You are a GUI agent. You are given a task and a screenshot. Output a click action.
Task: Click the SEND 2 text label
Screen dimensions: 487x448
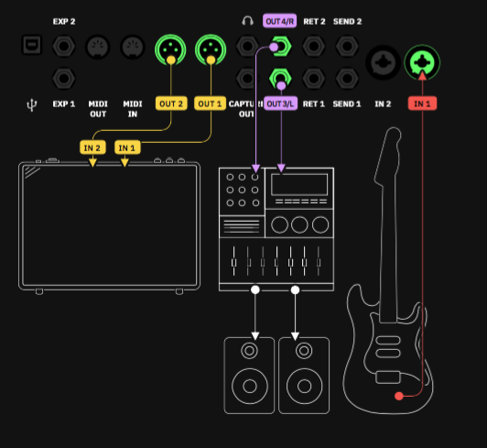click(x=347, y=21)
